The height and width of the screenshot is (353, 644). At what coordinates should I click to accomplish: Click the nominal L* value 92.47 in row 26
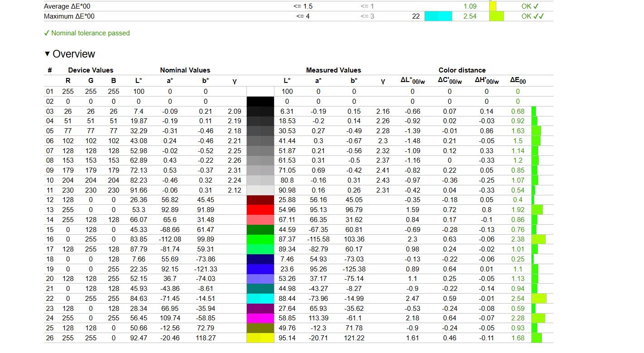pos(139,338)
